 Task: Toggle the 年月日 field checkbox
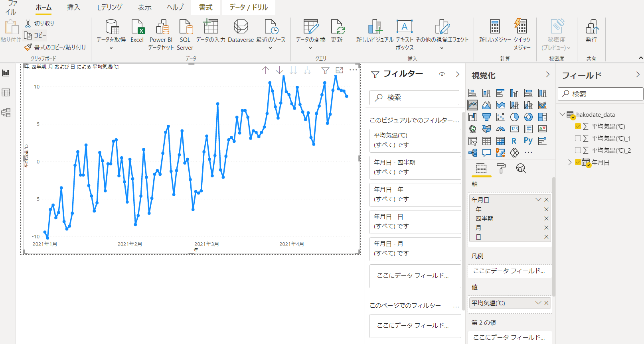[578, 162]
